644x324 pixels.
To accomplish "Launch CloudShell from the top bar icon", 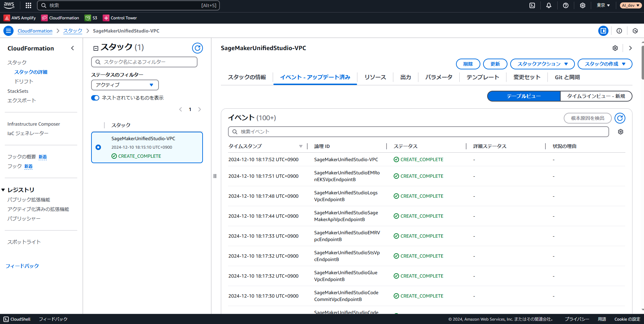I will click(532, 5).
